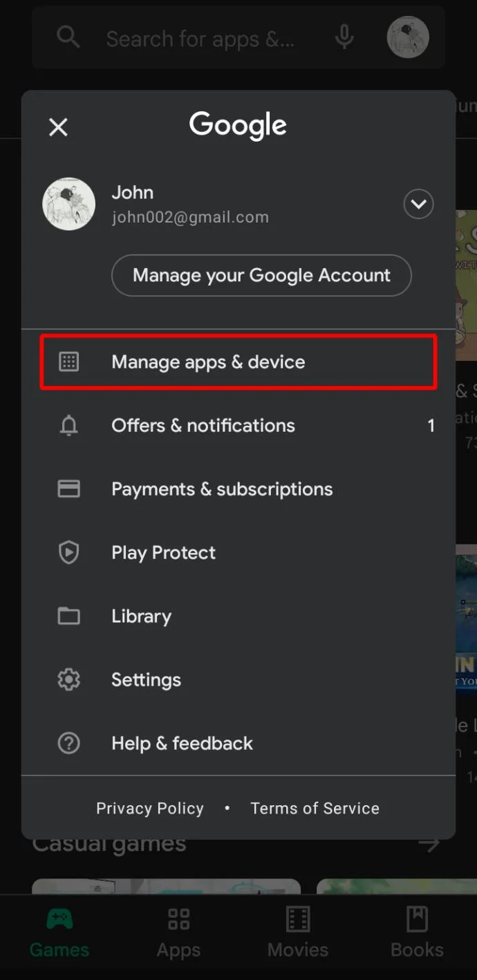477x980 pixels.
Task: Open Library
Action: pos(238,616)
